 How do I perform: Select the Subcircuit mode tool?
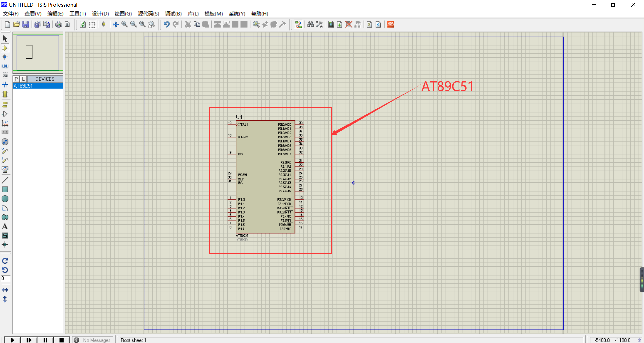tap(5, 94)
